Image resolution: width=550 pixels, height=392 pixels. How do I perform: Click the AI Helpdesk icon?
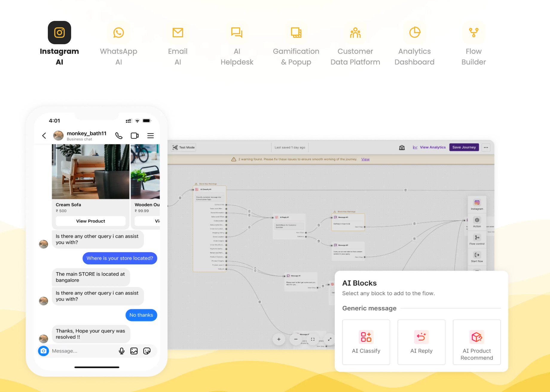tap(237, 32)
